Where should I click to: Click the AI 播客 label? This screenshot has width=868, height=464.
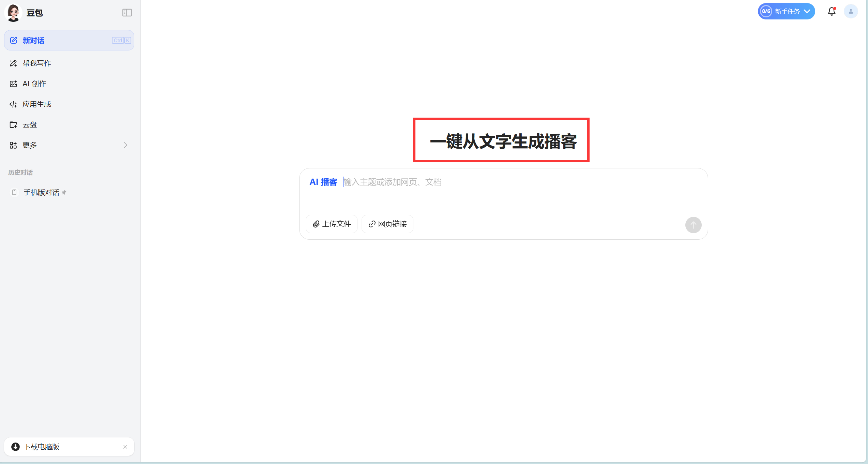coord(323,182)
